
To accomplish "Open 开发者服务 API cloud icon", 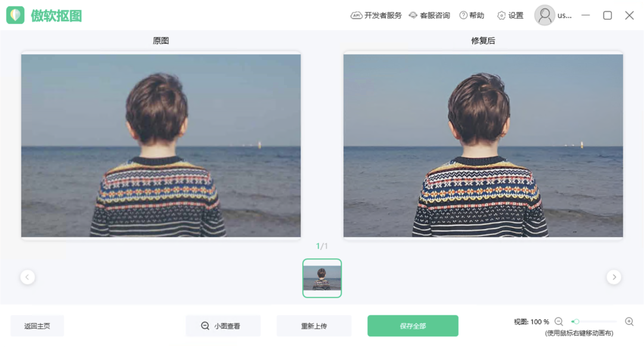I will (355, 16).
